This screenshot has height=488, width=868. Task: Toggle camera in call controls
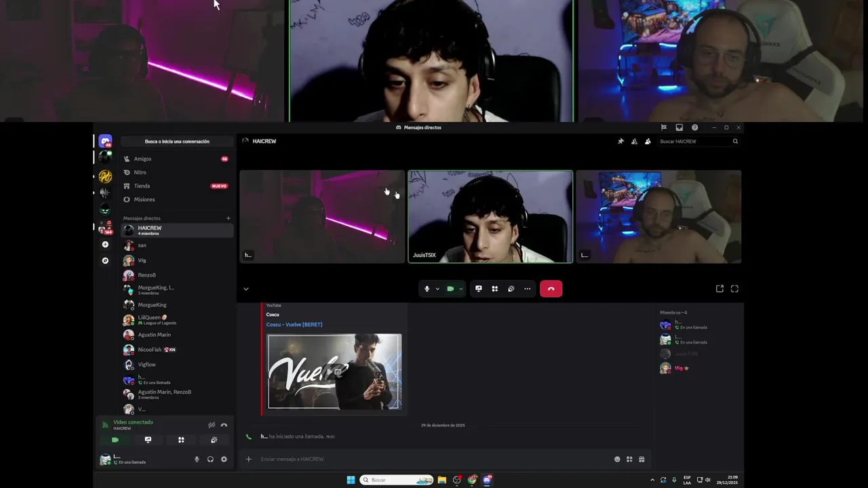pos(450,289)
